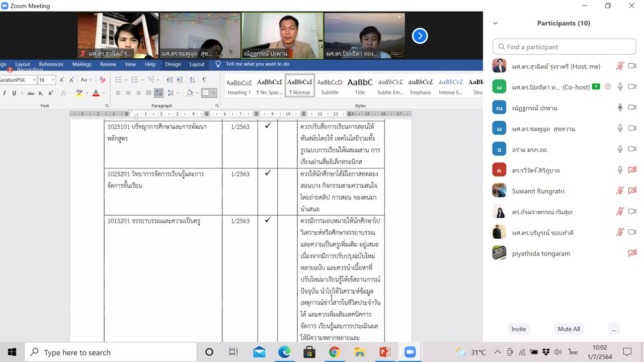Viewport: 644px width, 362px height.
Task: Open the Font dialog launcher
Action: (107, 106)
